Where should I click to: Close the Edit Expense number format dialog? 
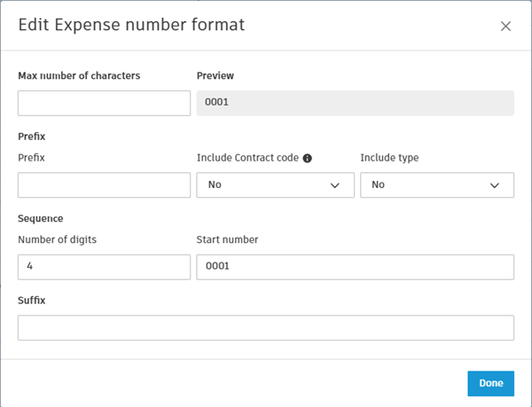pyautogui.click(x=505, y=27)
